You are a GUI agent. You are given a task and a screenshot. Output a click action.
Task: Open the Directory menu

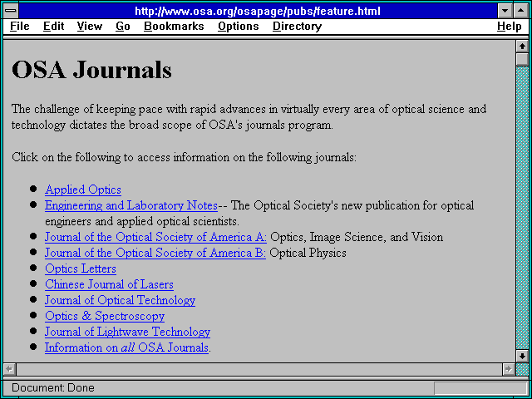[298, 27]
